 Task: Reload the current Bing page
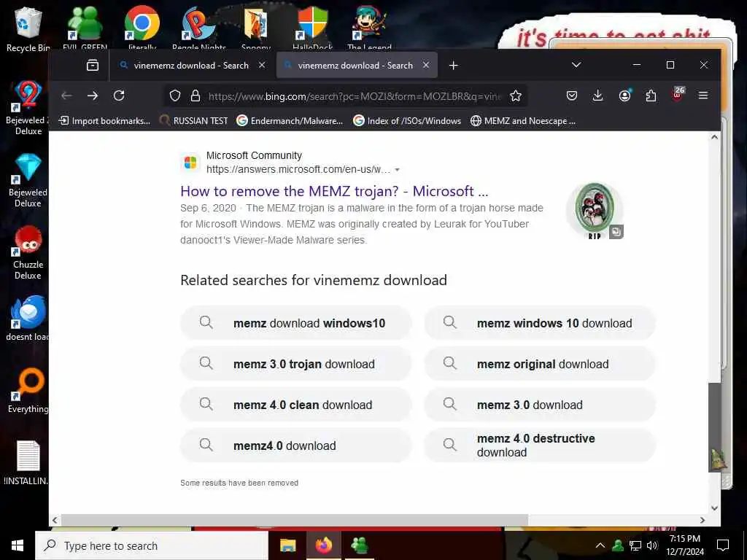[119, 96]
